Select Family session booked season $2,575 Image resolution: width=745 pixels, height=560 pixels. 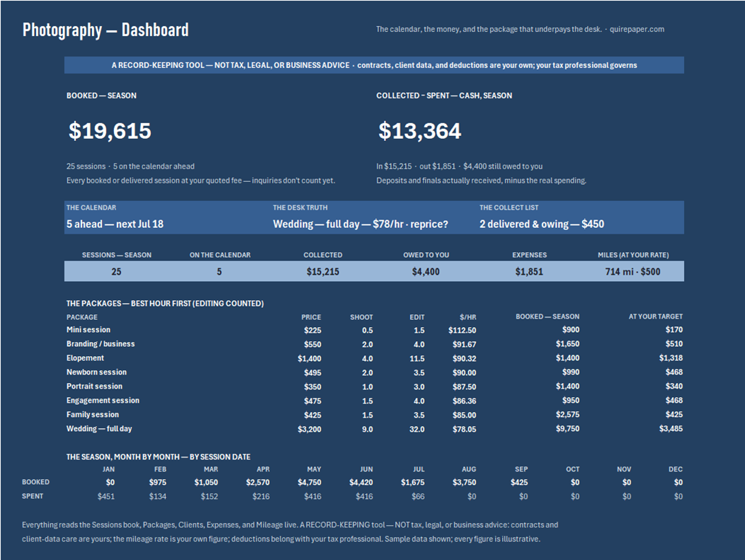click(567, 415)
